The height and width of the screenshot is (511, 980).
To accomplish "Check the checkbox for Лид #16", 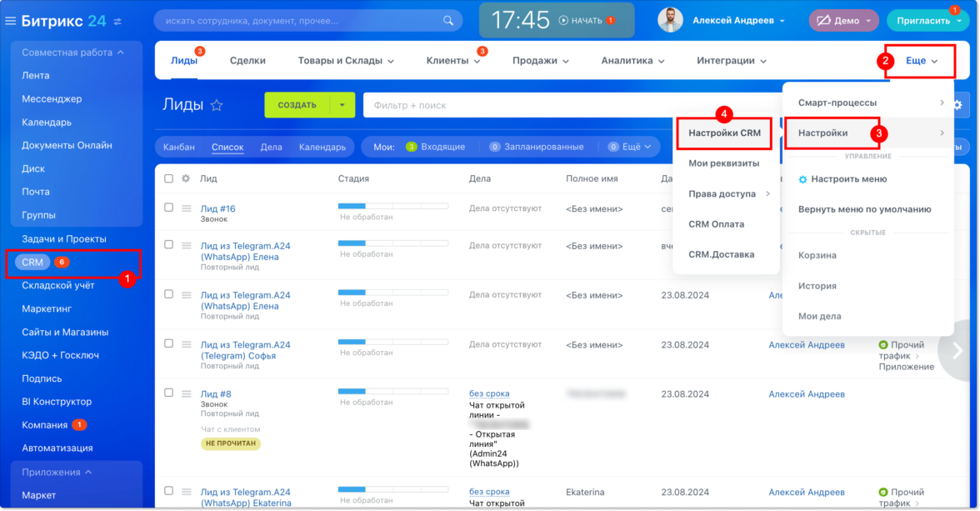I will click(169, 208).
